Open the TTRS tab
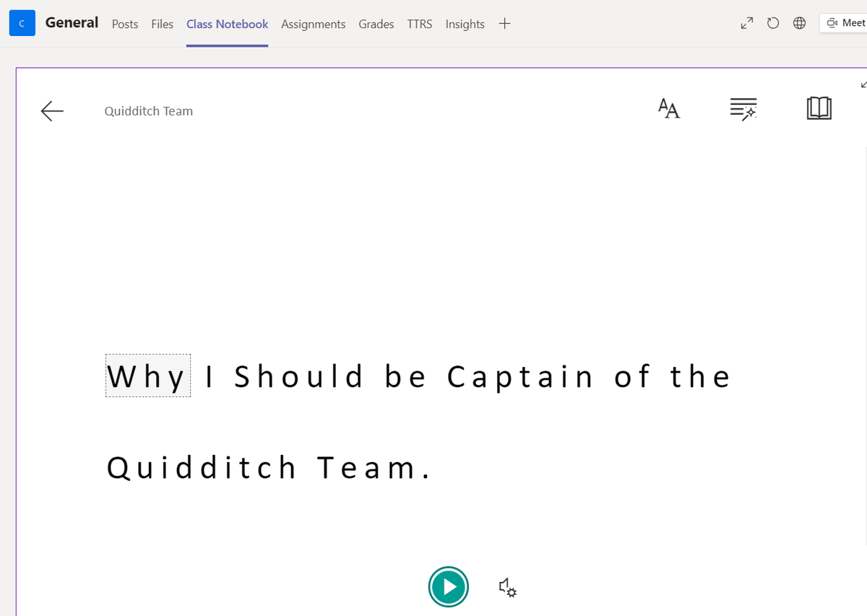The height and width of the screenshot is (616, 867). (419, 24)
